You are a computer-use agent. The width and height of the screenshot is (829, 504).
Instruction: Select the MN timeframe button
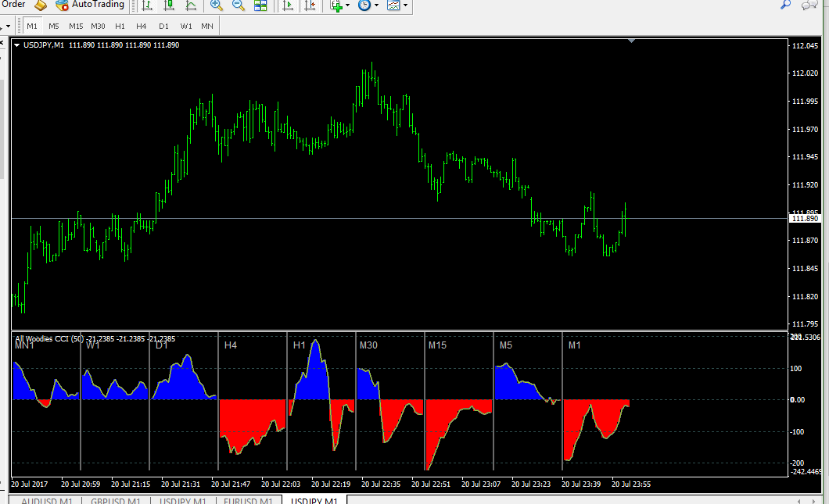click(x=207, y=26)
